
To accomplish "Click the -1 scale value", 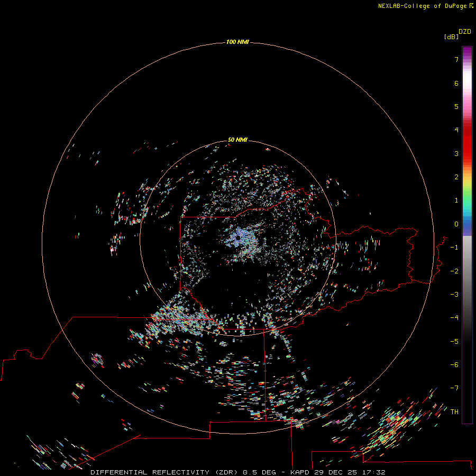I will tap(454, 248).
